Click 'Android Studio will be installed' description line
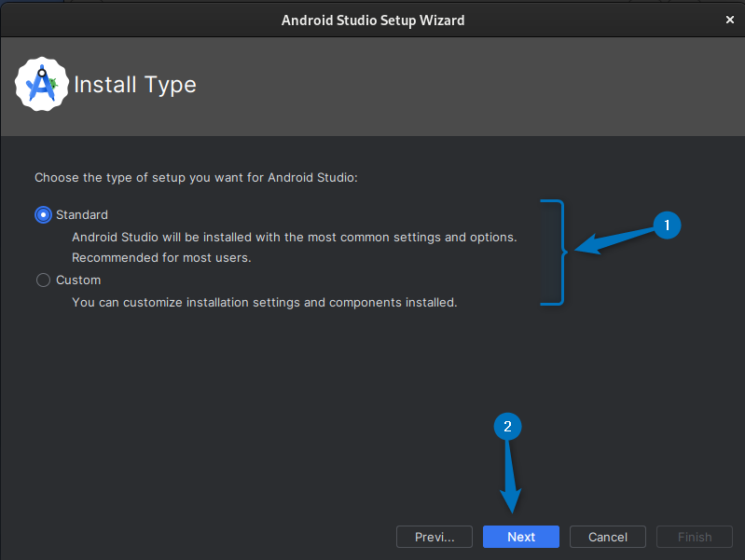 pyautogui.click(x=294, y=237)
